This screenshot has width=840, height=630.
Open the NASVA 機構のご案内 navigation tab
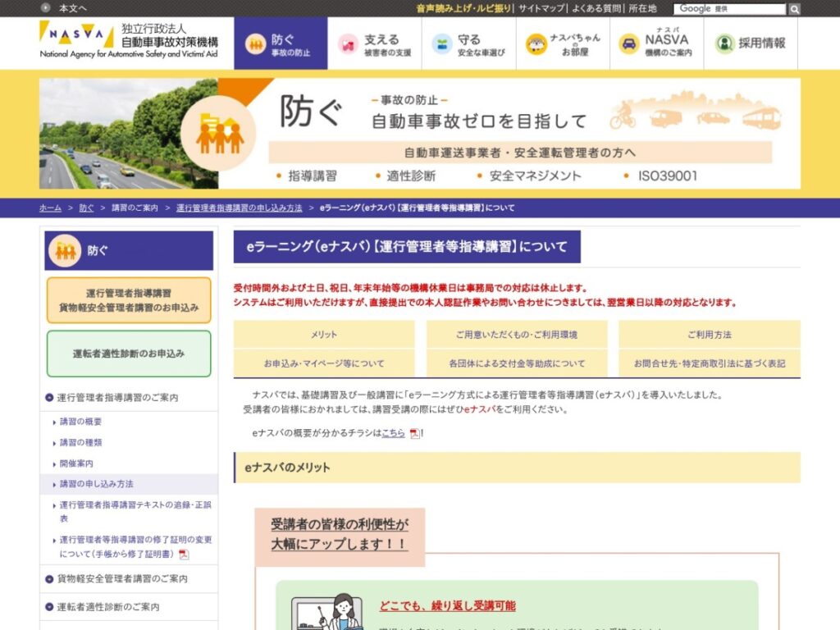657,43
